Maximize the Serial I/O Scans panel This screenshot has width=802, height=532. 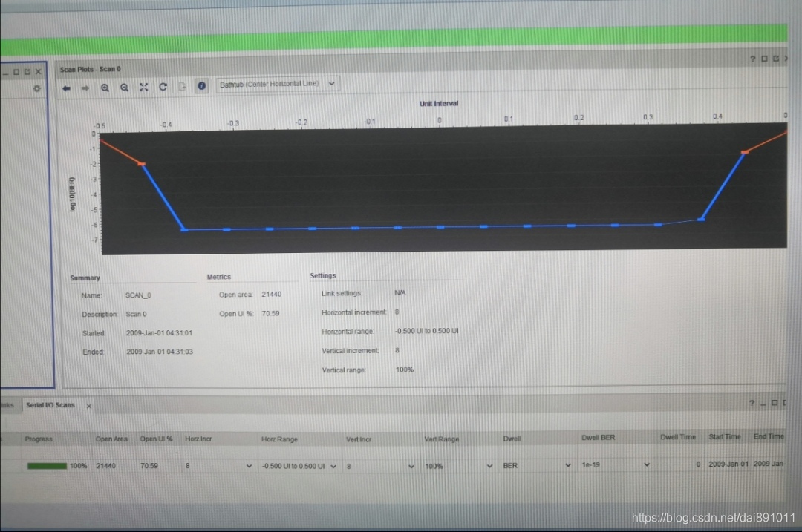775,403
